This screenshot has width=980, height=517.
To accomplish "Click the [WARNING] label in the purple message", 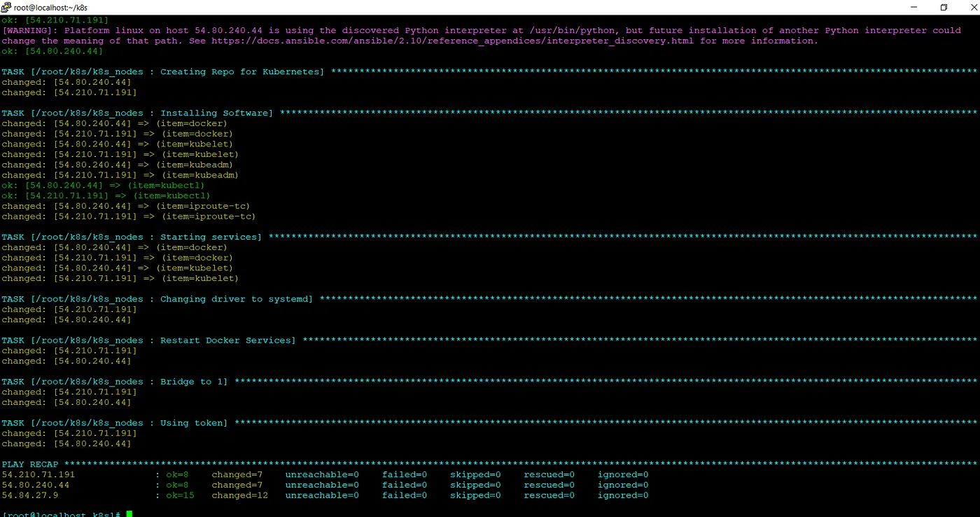I will pos(30,31).
